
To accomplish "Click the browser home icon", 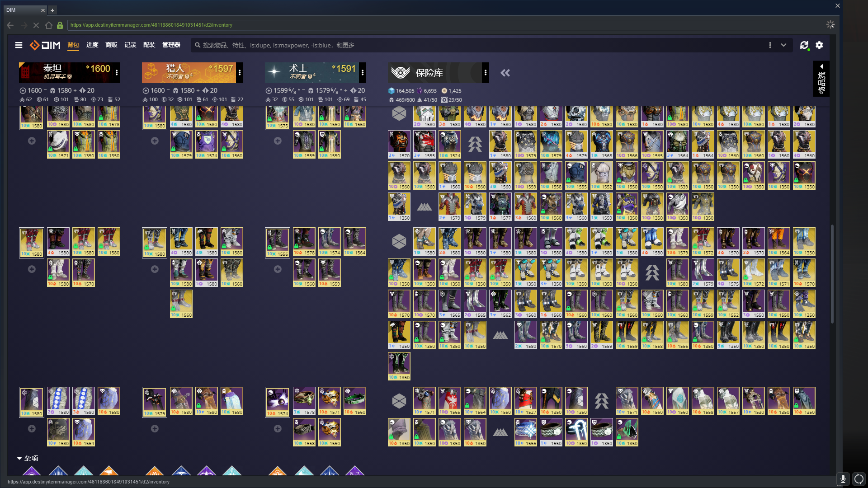I will coord(49,25).
